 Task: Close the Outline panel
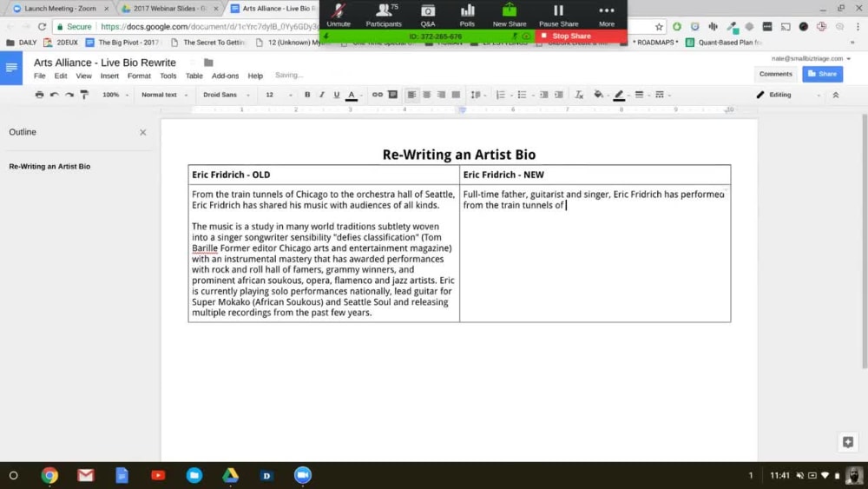[143, 132]
